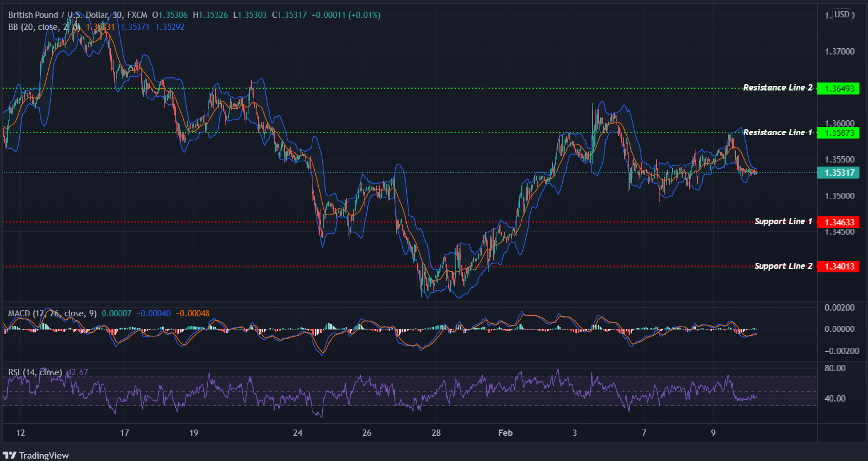Viewport: 868px width, 461px height.
Task: Click the MACD histogram value -0.00048
Action: (193, 313)
